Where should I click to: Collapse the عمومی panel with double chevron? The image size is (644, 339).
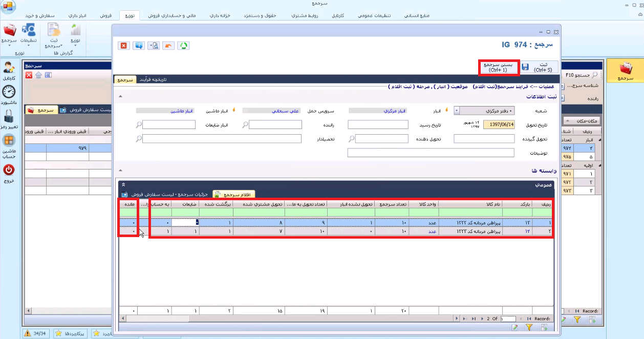pos(123,184)
